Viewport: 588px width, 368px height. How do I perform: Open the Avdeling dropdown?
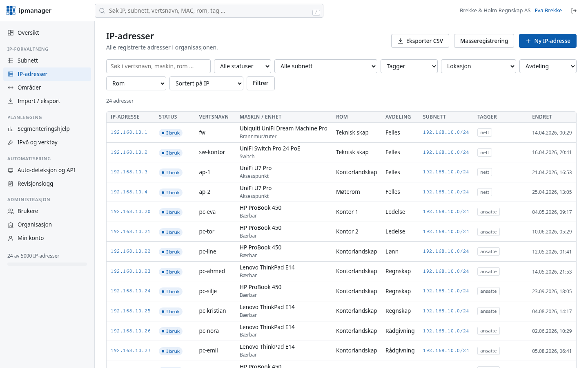pyautogui.click(x=548, y=66)
